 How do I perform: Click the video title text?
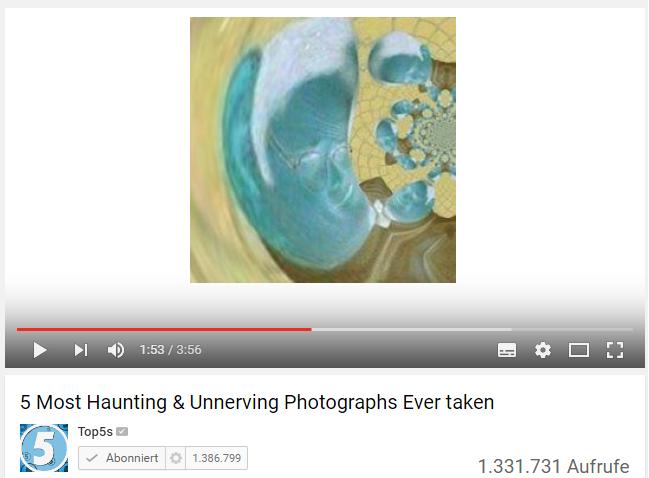tap(257, 402)
